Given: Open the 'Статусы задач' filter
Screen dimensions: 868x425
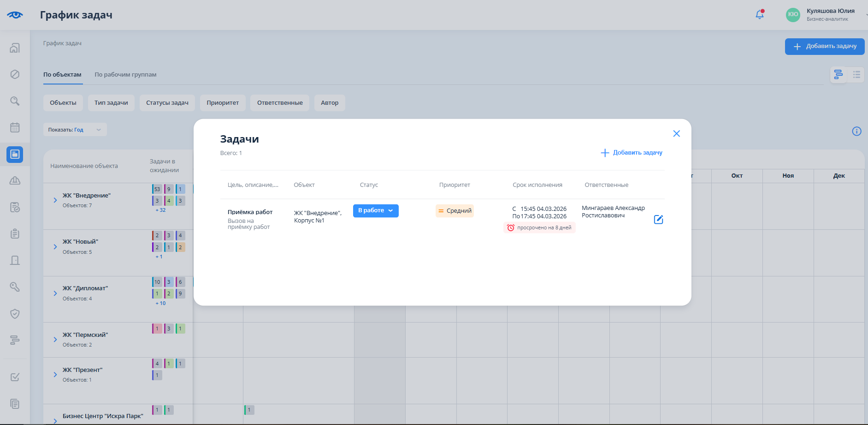Looking at the screenshot, I should point(167,103).
